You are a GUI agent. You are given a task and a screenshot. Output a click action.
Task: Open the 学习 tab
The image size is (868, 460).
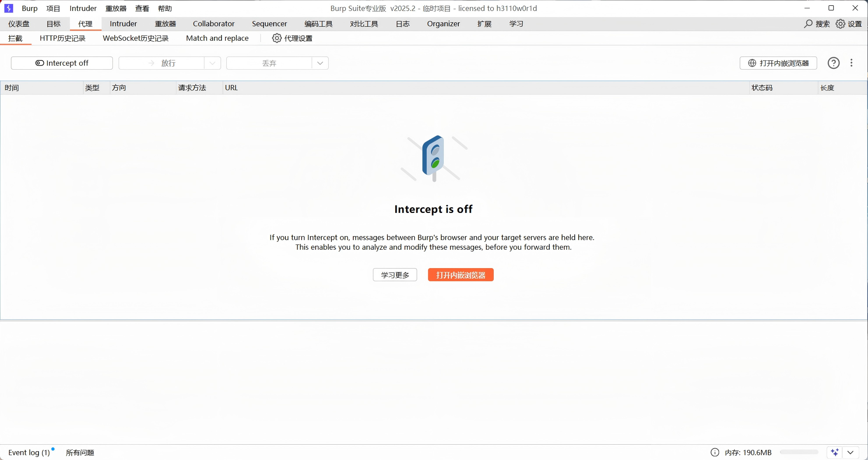coord(517,24)
